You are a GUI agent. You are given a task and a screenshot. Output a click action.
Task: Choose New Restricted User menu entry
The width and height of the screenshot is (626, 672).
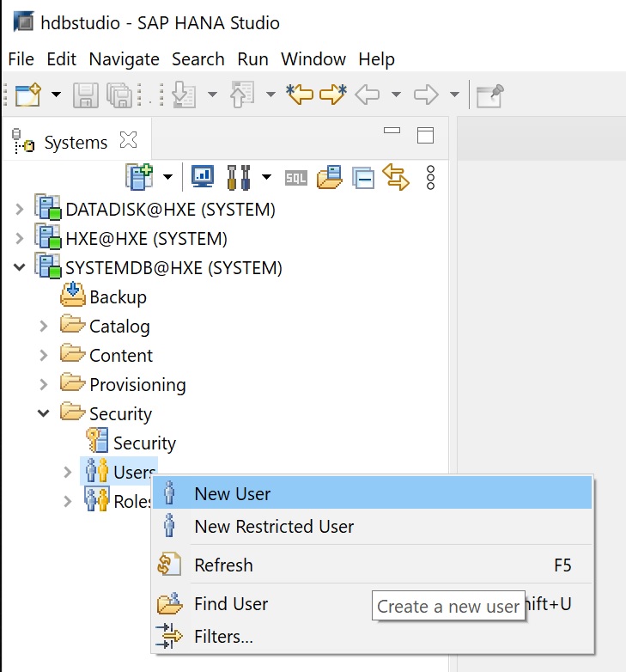(x=274, y=527)
